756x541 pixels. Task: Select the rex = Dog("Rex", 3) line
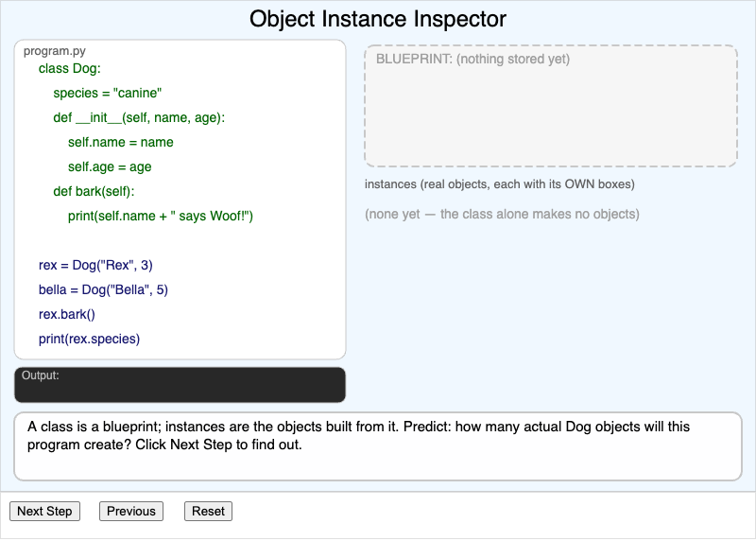point(95,266)
